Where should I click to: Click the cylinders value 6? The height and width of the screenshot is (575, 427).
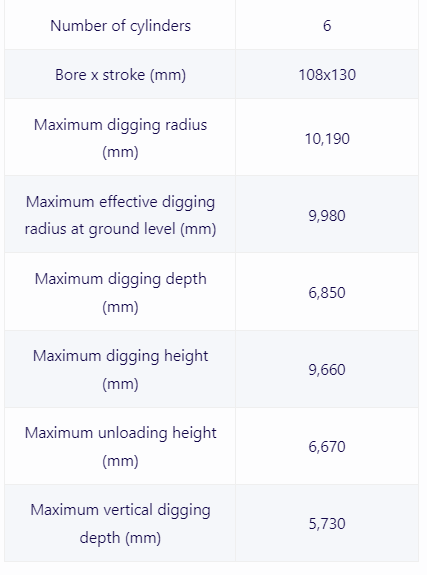coord(327,26)
